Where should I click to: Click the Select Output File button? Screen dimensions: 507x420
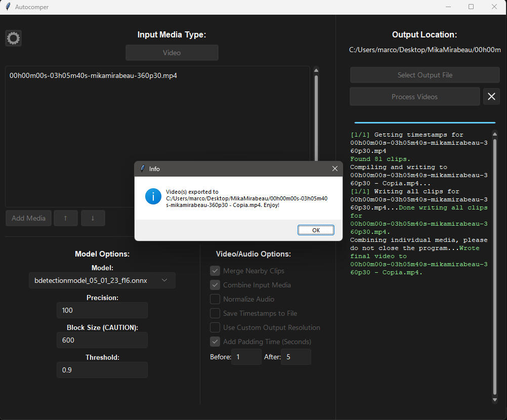pos(425,75)
